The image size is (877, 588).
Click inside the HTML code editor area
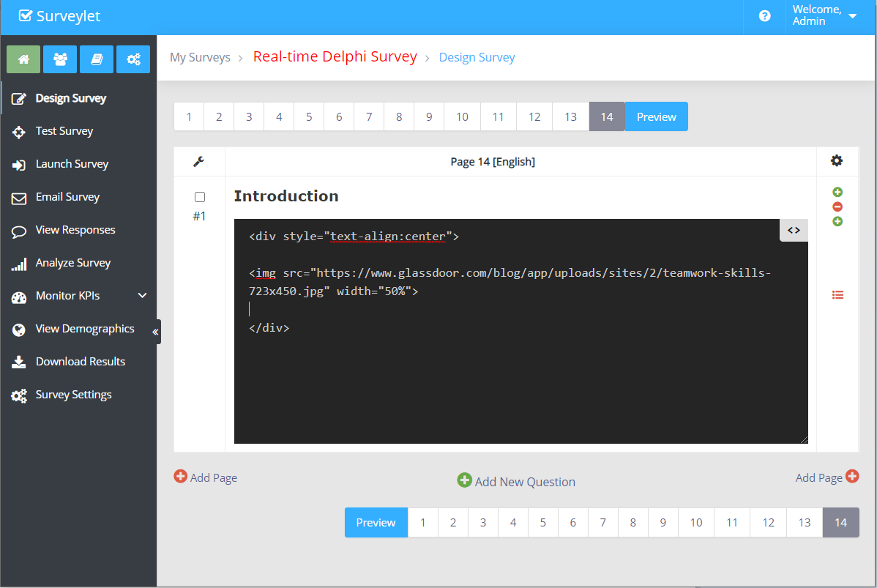click(x=520, y=331)
